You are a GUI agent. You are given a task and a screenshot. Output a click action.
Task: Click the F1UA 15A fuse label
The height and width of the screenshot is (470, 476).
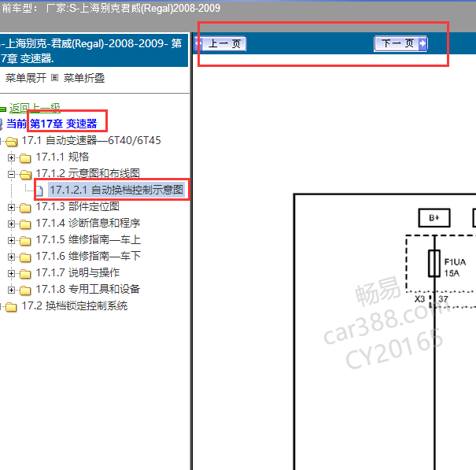455,268
